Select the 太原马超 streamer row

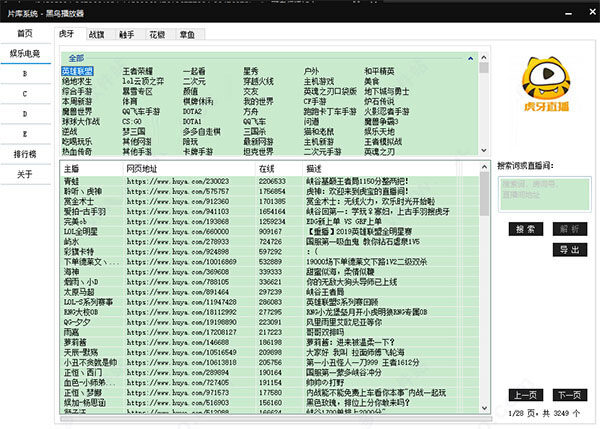pyautogui.click(x=270, y=292)
